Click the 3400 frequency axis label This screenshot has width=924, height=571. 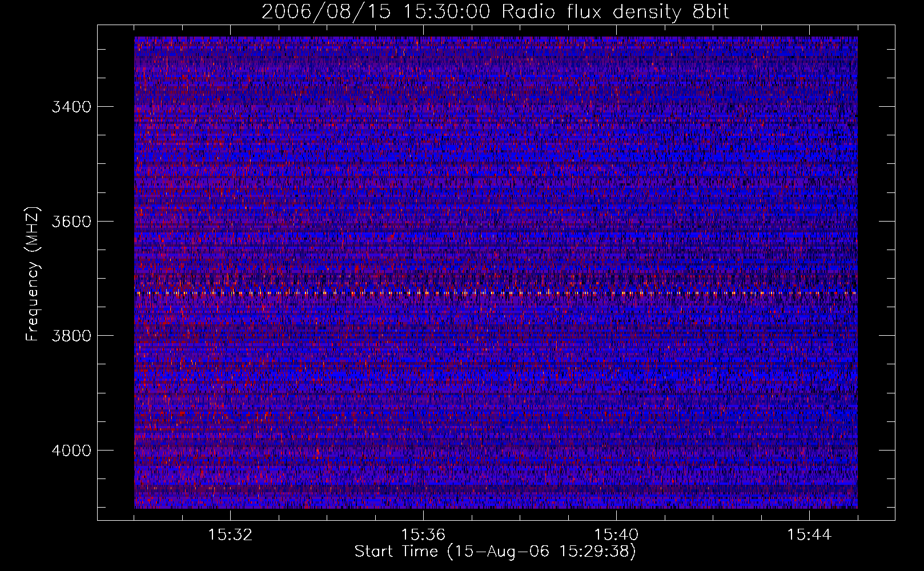[71, 107]
